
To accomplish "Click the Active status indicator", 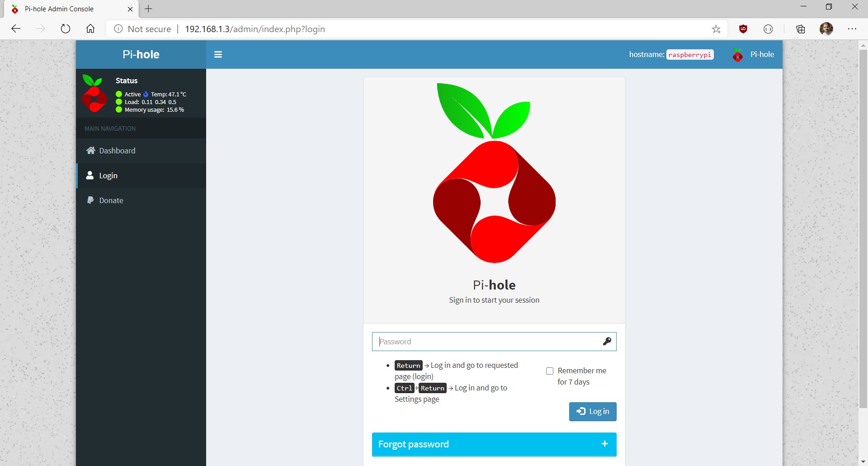I will click(x=128, y=94).
